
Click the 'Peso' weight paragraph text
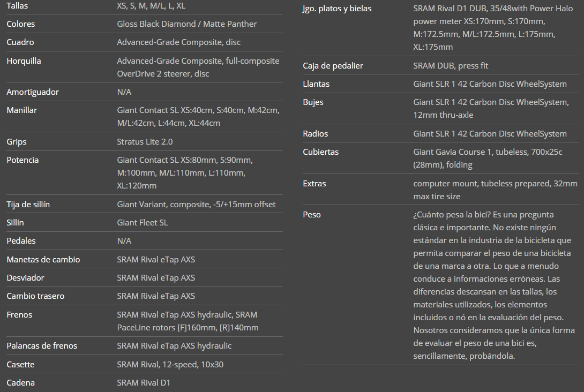493,285
